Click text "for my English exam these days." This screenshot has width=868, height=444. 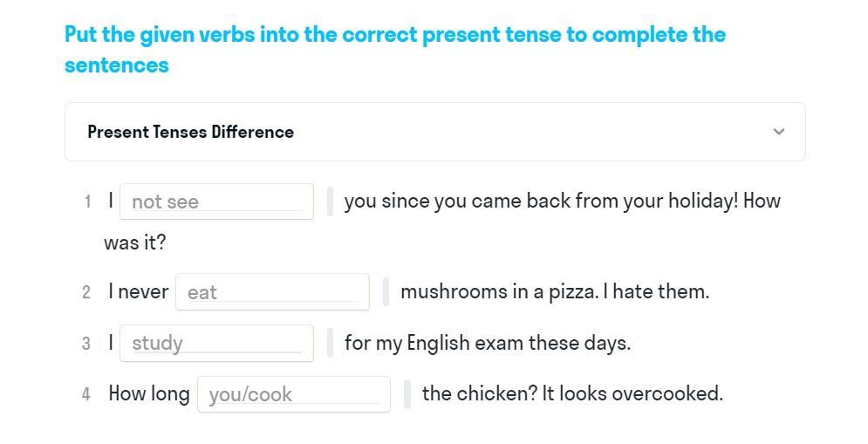point(487,343)
